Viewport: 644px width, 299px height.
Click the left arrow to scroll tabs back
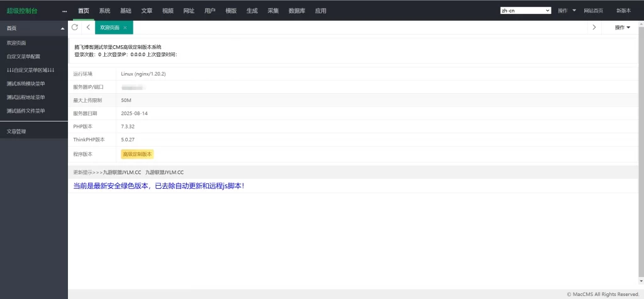[x=88, y=28]
